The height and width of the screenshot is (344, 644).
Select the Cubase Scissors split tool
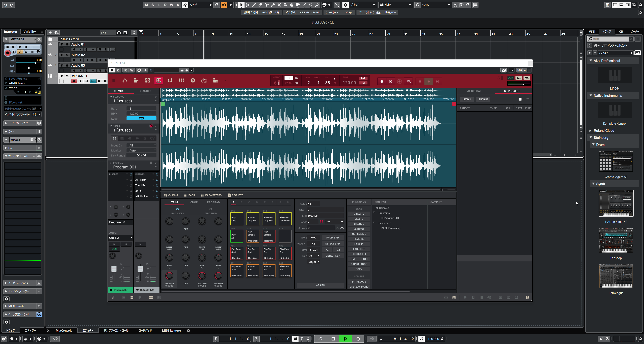pos(266,5)
